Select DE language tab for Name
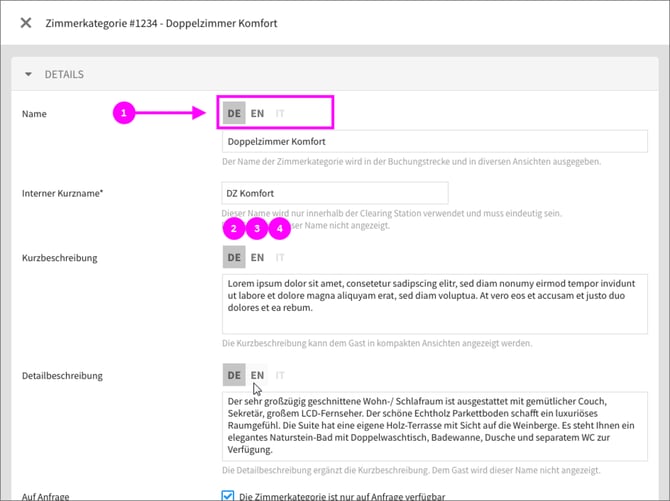This screenshot has width=670, height=501. tap(234, 113)
